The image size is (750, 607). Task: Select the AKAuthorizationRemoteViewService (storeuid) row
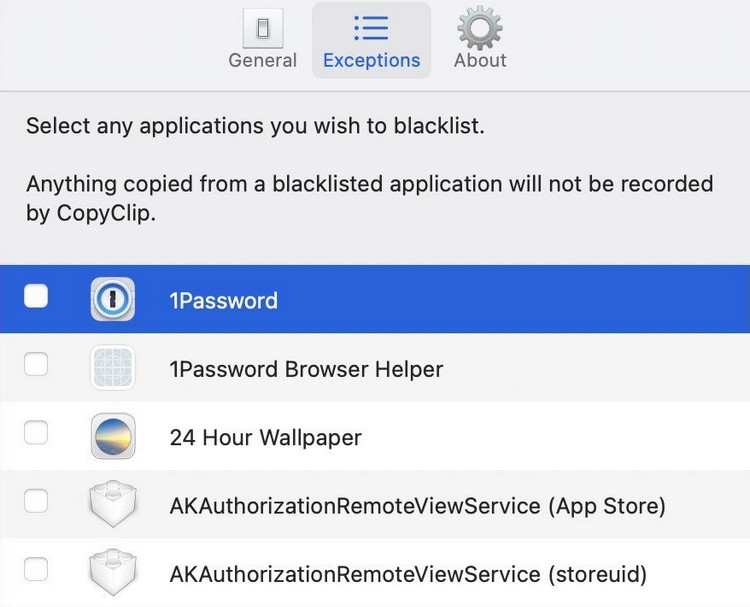(408, 575)
